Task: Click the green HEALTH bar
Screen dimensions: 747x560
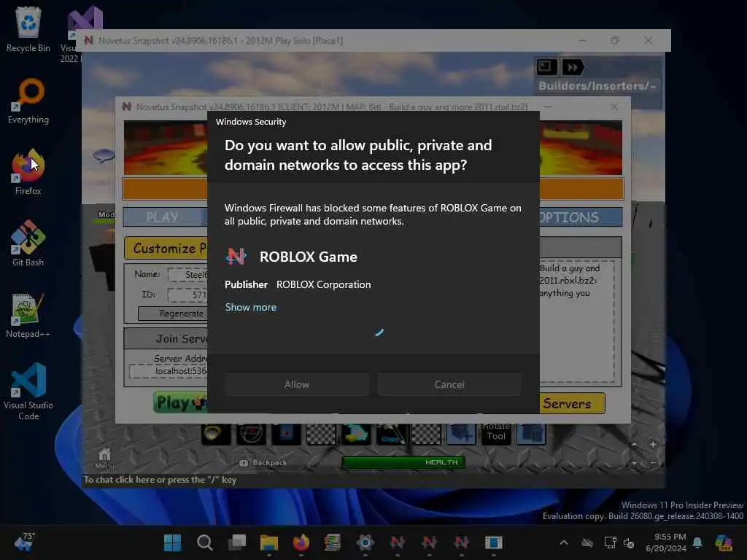Action: pos(403,462)
